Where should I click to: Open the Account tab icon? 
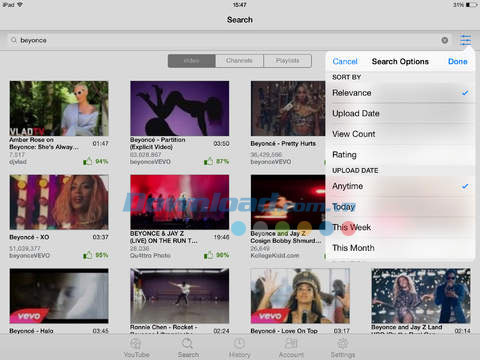coord(291,343)
